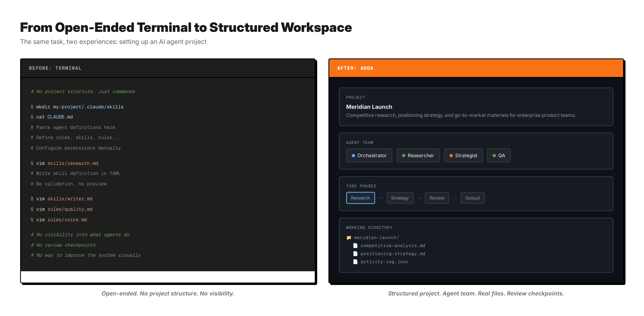Click the folder icon beside meridian-launch/
This screenshot has width=644, height=316.
click(349, 237)
